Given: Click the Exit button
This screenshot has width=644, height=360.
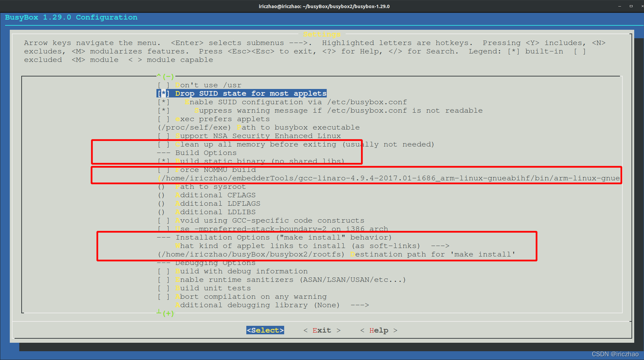Looking at the screenshot, I should (x=322, y=330).
